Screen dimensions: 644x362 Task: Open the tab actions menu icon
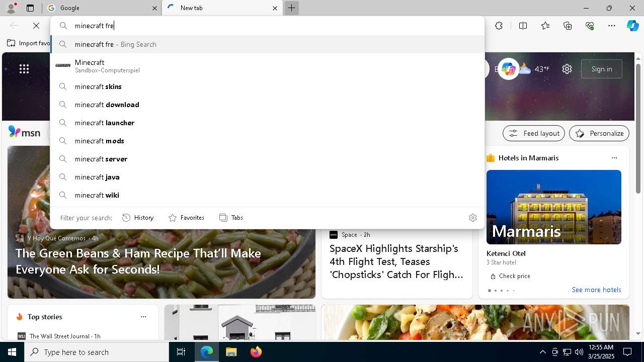(x=30, y=8)
